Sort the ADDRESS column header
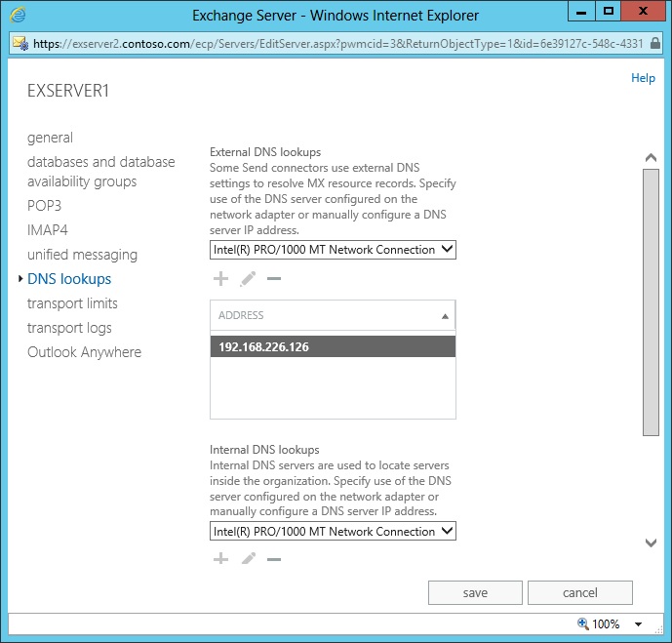The width and height of the screenshot is (672, 643). 333,315
